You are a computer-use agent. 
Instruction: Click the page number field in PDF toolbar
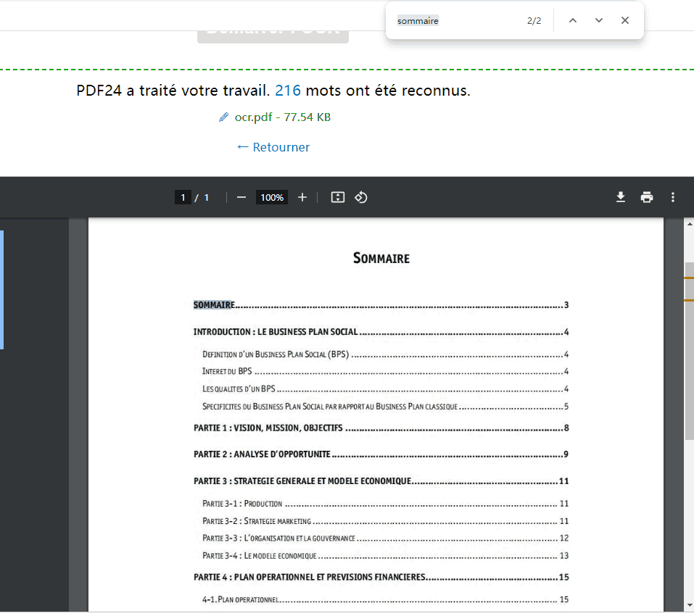(183, 197)
